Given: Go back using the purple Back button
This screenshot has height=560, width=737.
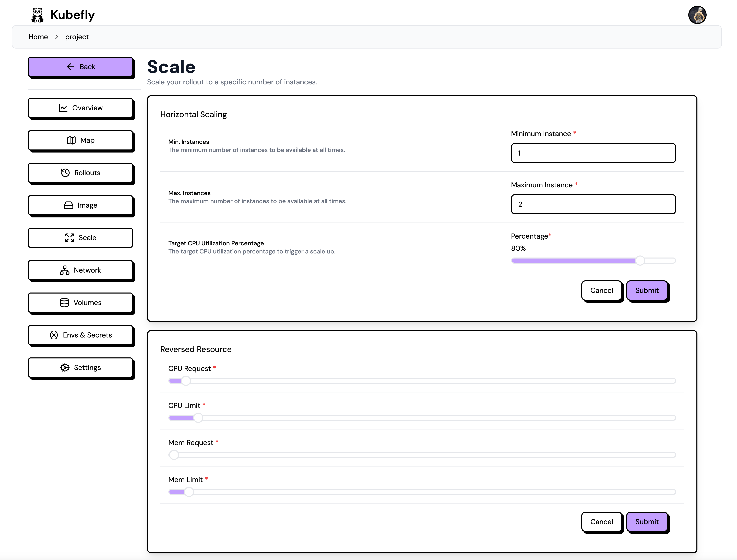Looking at the screenshot, I should [81, 67].
